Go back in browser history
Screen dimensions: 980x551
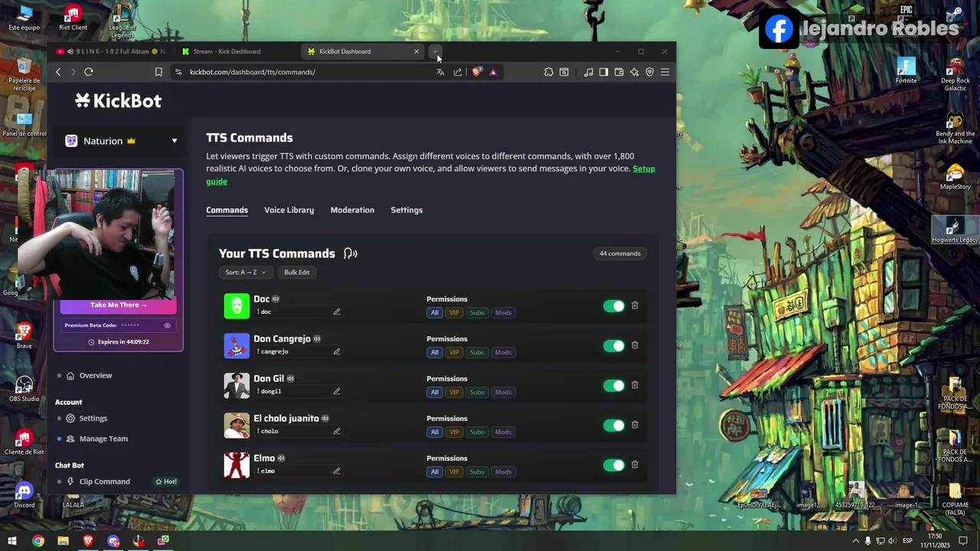(x=58, y=72)
